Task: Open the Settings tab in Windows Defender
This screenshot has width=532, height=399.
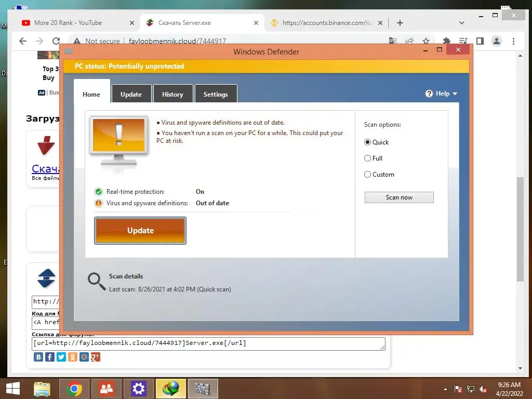Action: pos(216,94)
